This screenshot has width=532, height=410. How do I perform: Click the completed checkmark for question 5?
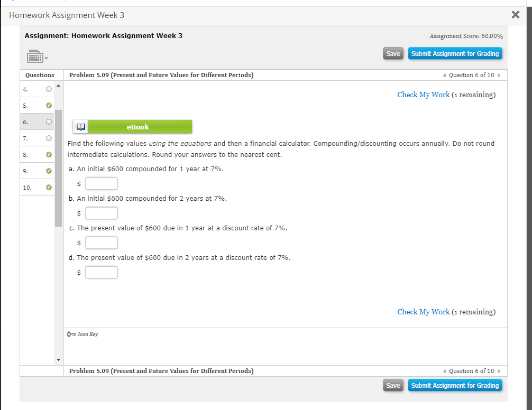coord(48,105)
